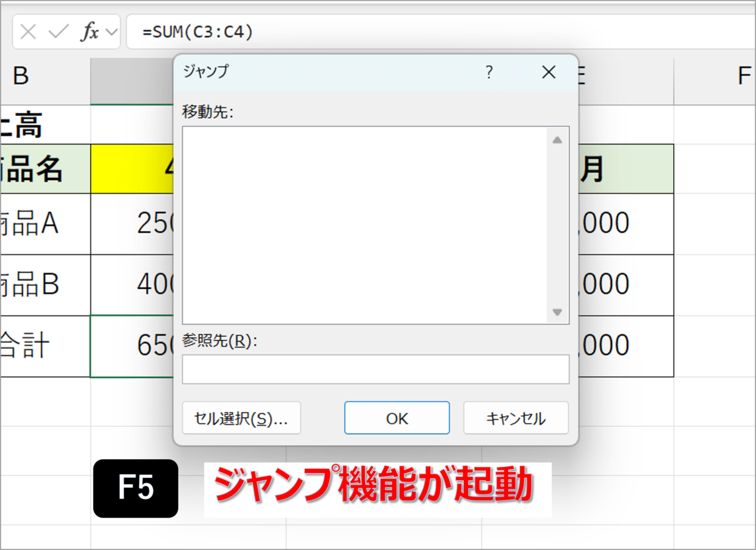756x550 pixels.
Task: Dismiss the dialog with キャンセル
Action: 516,418
